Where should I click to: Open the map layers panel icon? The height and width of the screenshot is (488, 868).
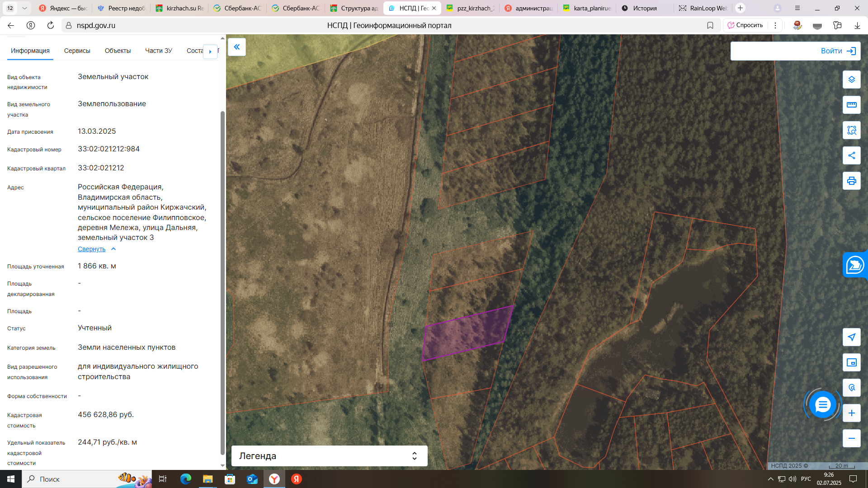tap(851, 80)
